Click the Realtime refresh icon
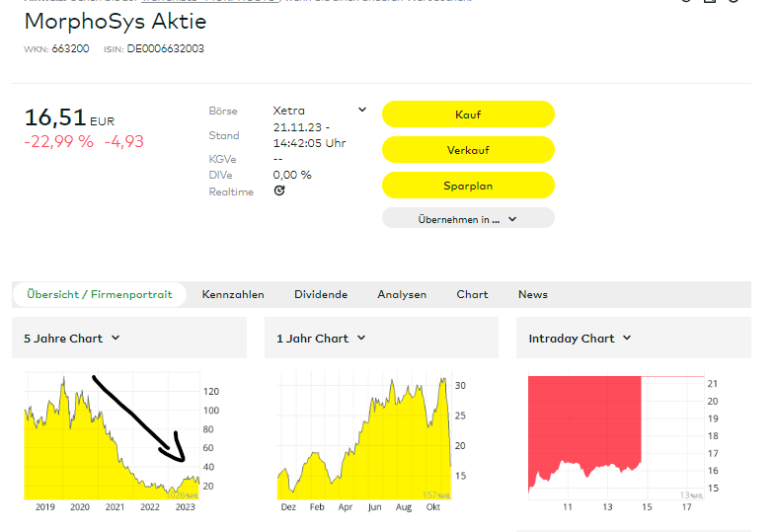The width and height of the screenshot is (776, 532). coord(279,190)
